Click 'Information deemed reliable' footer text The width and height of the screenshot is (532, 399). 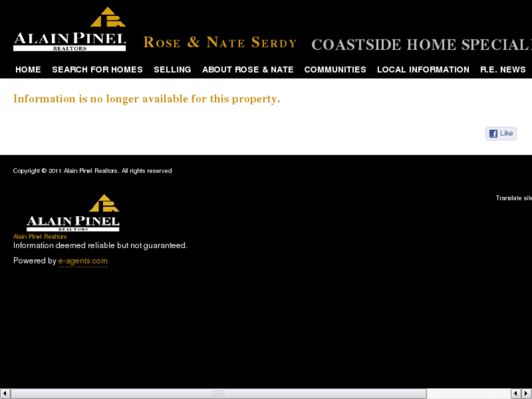pyautogui.click(x=100, y=245)
